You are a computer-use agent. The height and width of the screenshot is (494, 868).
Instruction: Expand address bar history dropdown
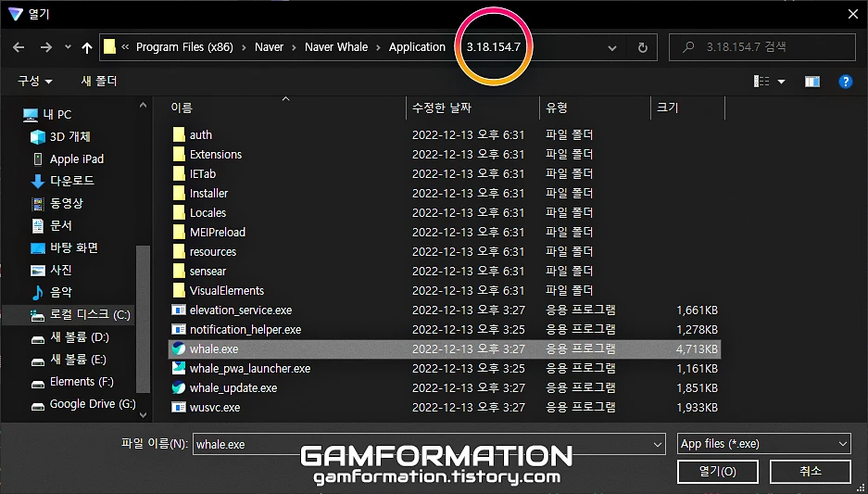[611, 48]
